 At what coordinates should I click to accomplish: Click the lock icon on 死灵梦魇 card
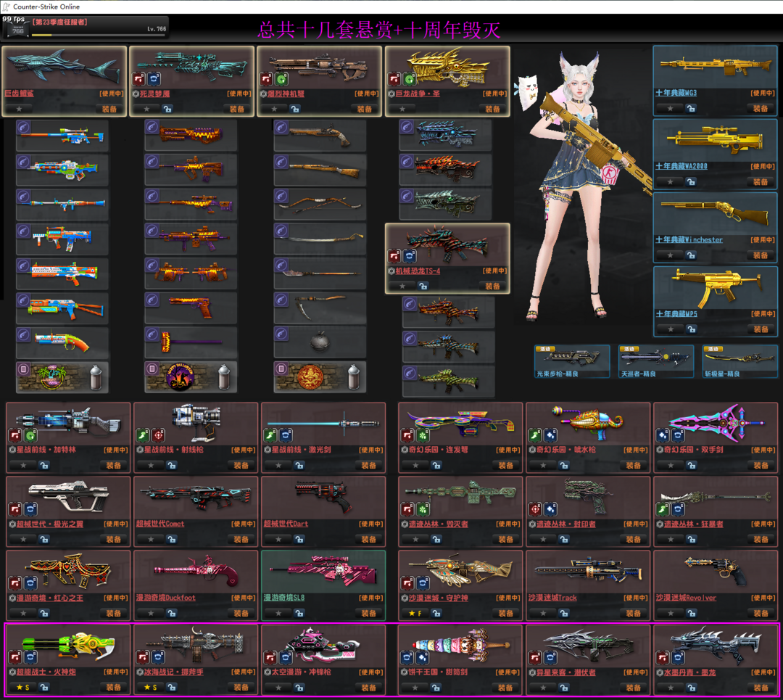(x=167, y=109)
